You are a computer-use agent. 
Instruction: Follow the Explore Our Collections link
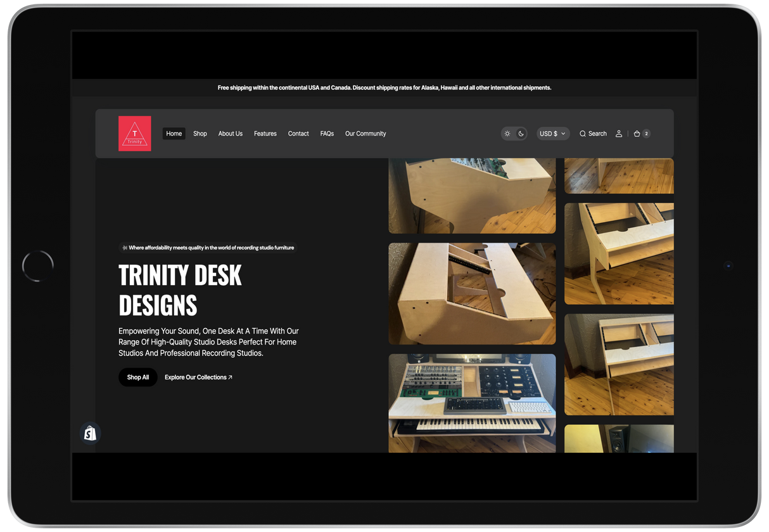pos(198,377)
